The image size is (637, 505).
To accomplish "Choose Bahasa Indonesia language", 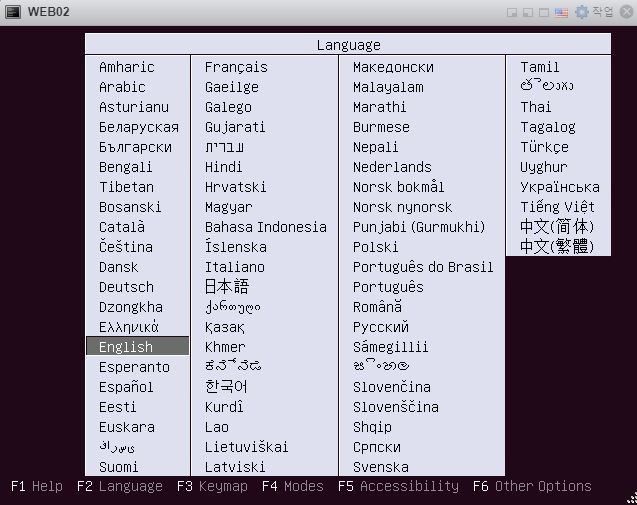I will pyautogui.click(x=266, y=227).
